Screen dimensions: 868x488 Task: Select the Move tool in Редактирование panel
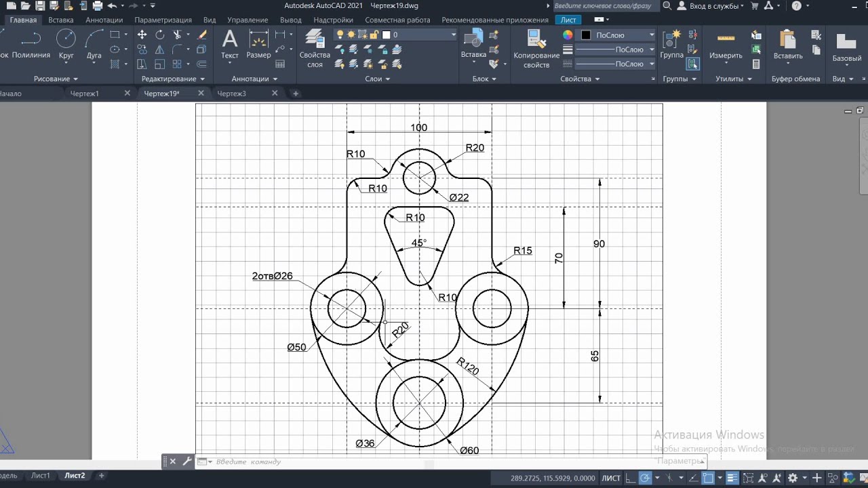click(x=142, y=35)
